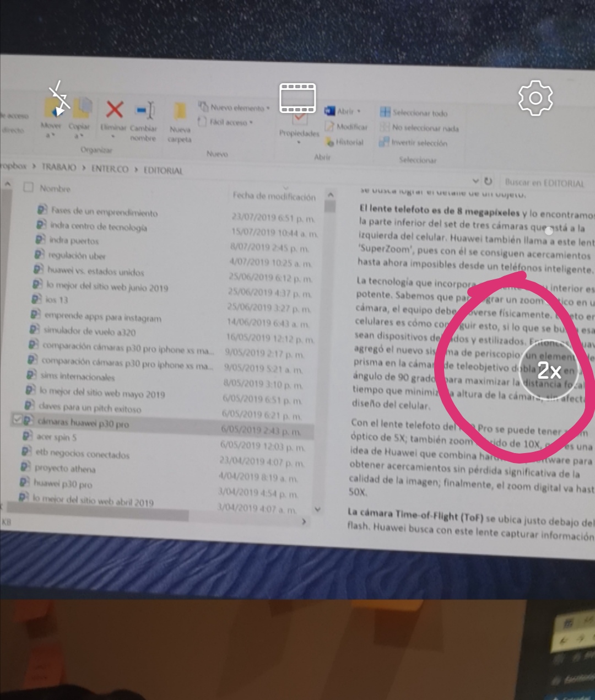Click Abrir in the ribbon
The width and height of the screenshot is (595, 700).
pyautogui.click(x=343, y=111)
